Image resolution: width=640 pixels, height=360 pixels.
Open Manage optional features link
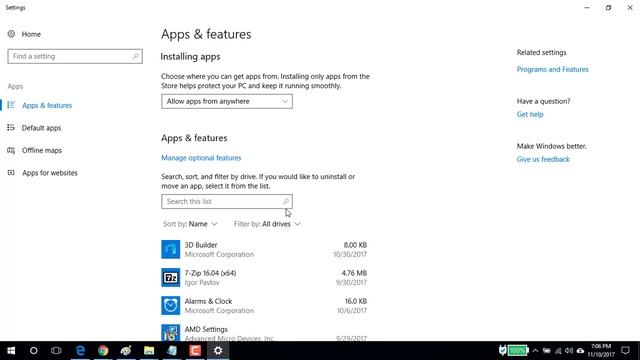[x=201, y=158]
